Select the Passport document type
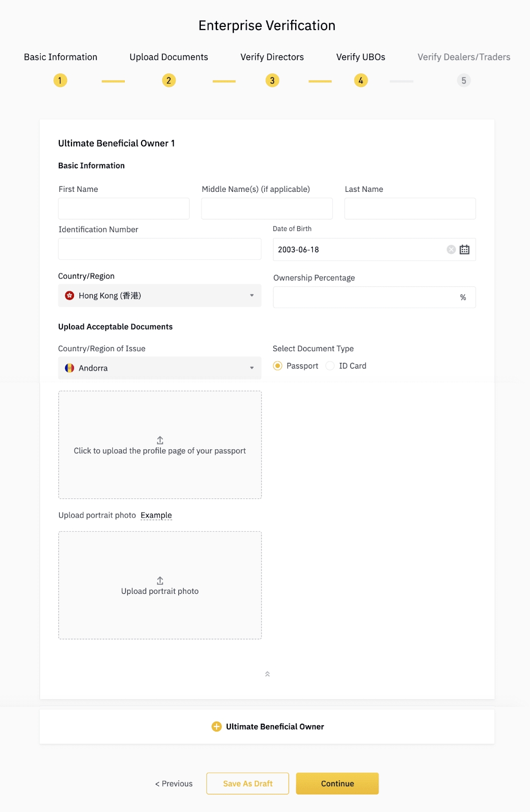This screenshot has height=812, width=530. pyautogui.click(x=278, y=366)
